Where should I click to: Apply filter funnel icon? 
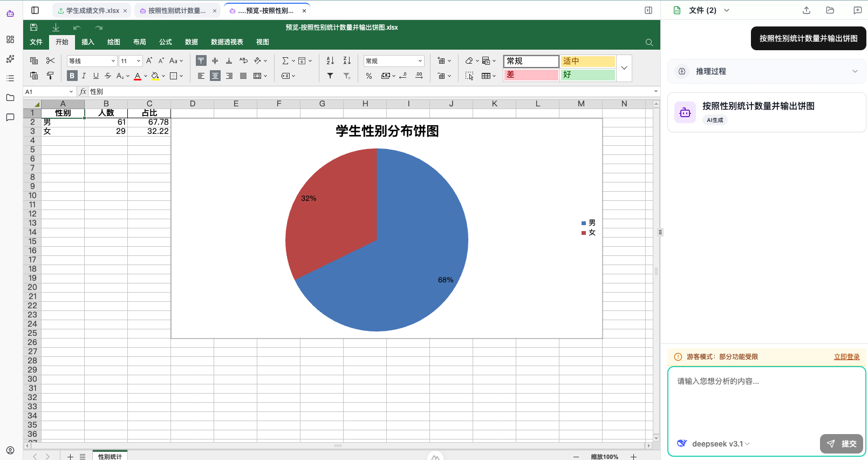330,76
